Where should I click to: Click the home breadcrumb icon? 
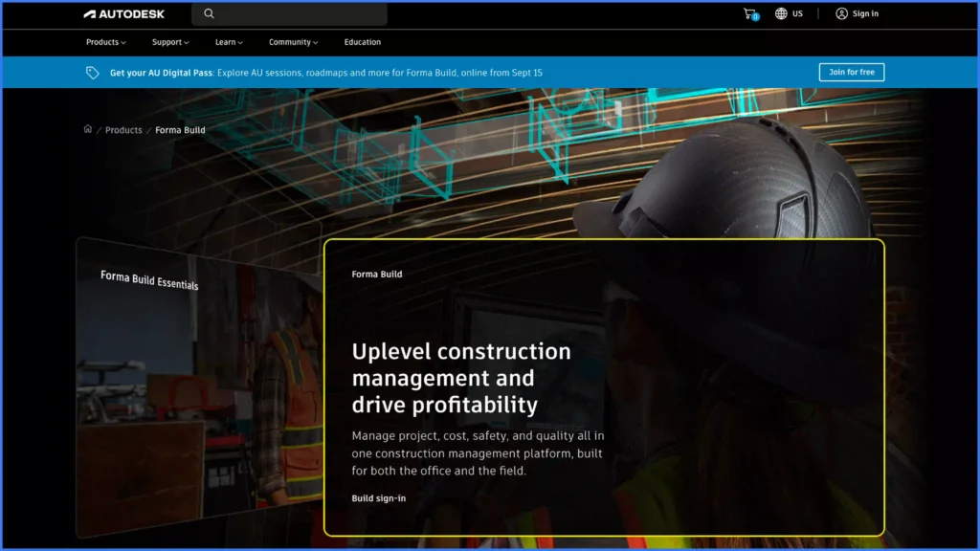tap(87, 129)
